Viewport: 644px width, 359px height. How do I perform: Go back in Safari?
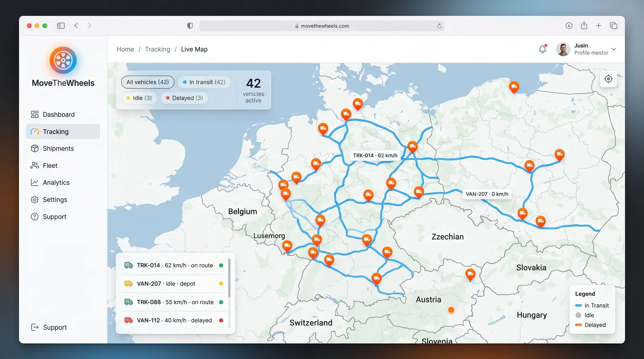(76, 26)
